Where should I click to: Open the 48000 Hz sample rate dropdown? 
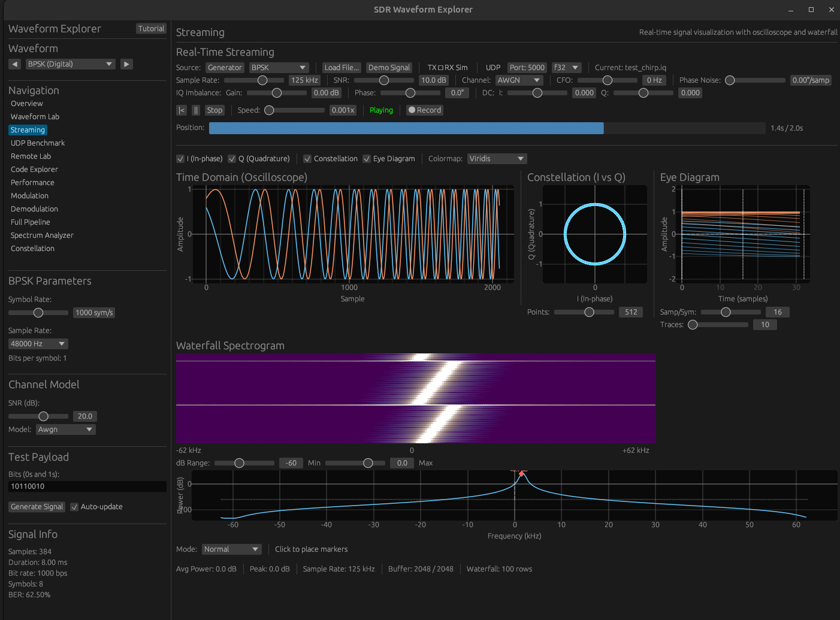point(38,344)
